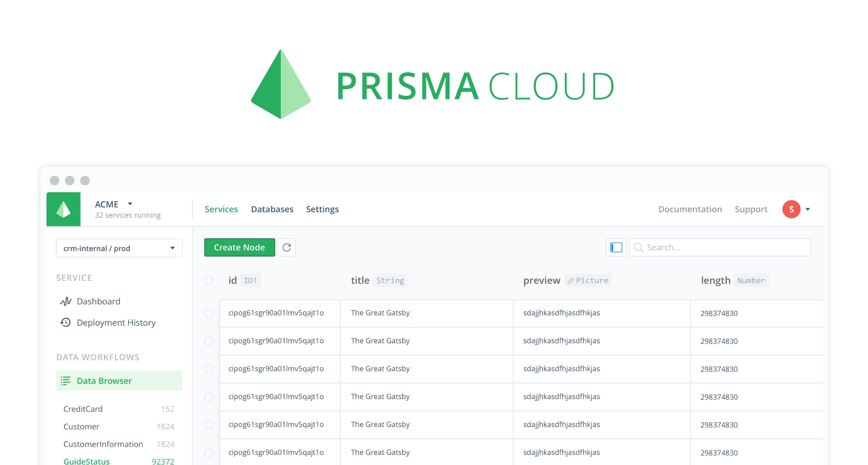Click the Deployment History clock icon
This screenshot has width=868, height=465.
pos(66,322)
